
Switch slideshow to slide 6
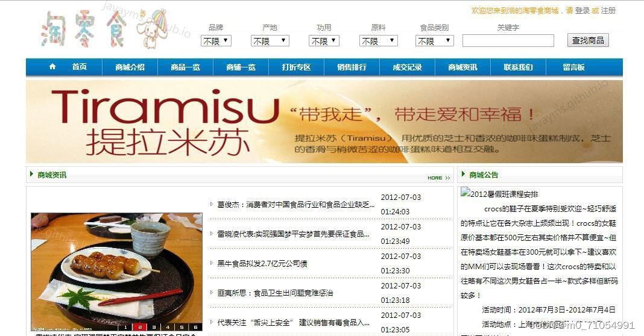pos(195,327)
